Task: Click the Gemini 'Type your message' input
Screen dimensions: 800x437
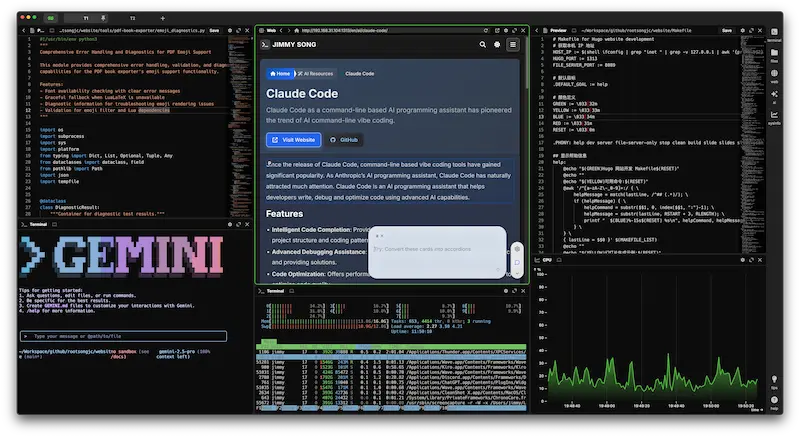Action: click(x=123, y=336)
